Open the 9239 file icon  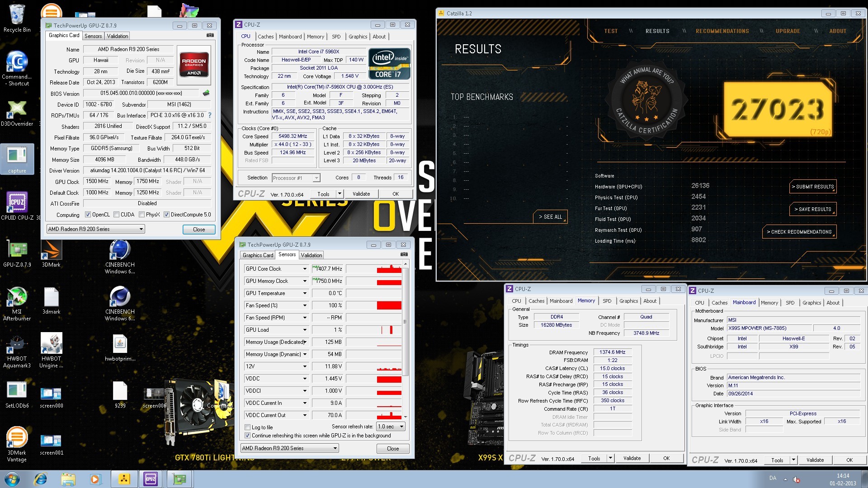click(120, 394)
